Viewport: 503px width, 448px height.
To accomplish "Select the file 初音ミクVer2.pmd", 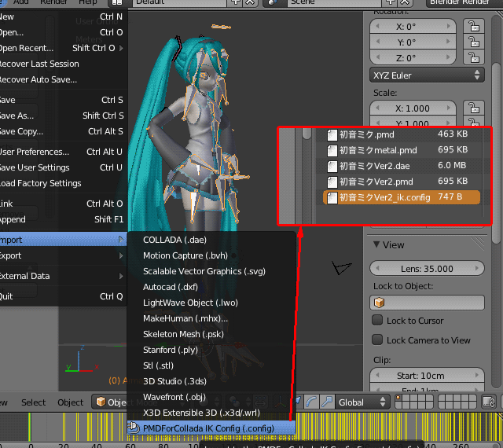I will point(402,182).
